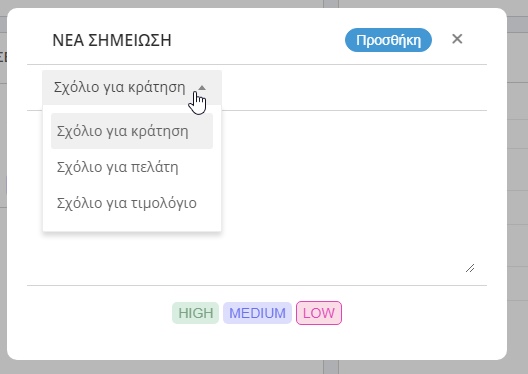This screenshot has width=528, height=374.
Task: Select the purple MEDIUM color tag
Action: [x=257, y=313]
